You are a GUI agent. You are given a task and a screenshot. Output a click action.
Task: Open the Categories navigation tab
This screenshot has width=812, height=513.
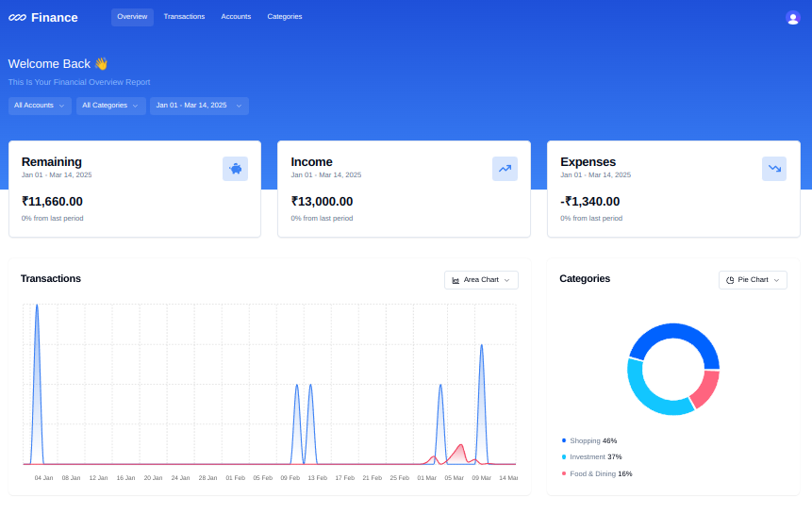[285, 17]
